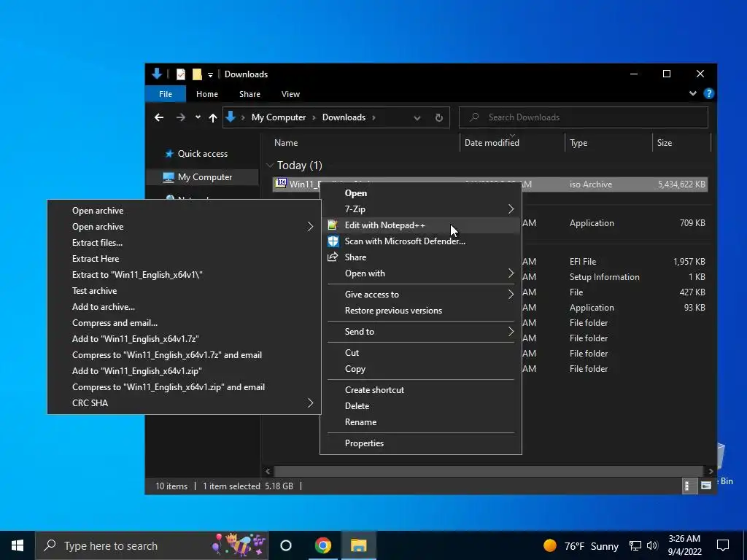Click the blue download arrow in the title bar
This screenshot has height=560, width=747.
[157, 74]
